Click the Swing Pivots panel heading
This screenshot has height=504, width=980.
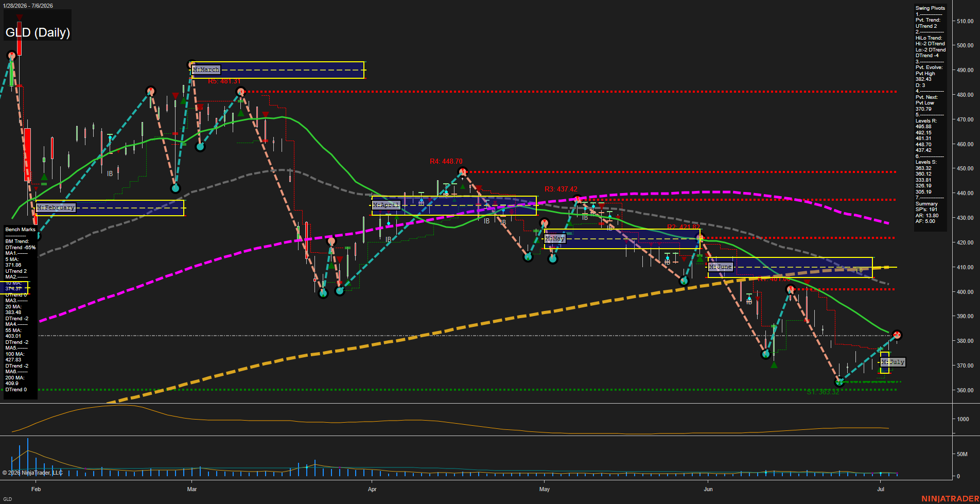pos(930,8)
